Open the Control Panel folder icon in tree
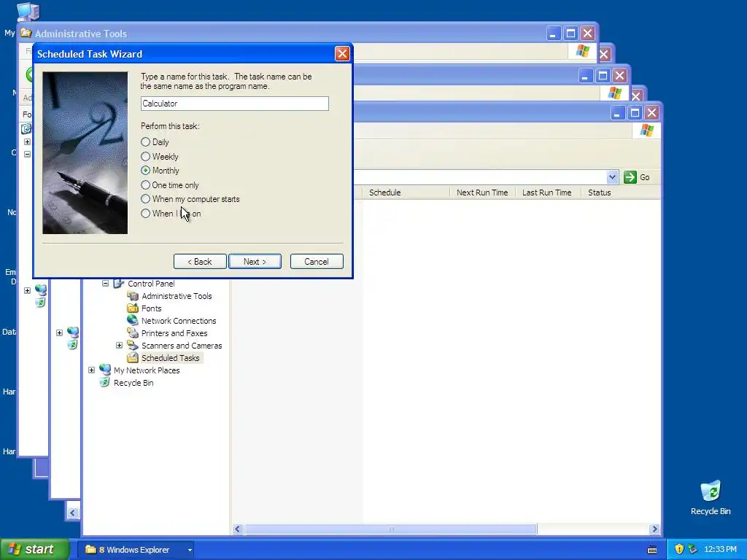 coord(119,284)
